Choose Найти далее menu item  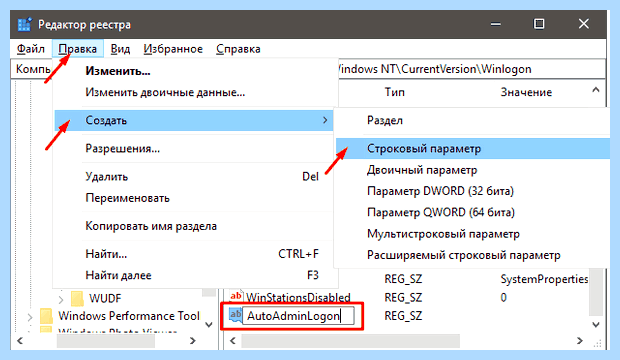pyautogui.click(x=196, y=275)
